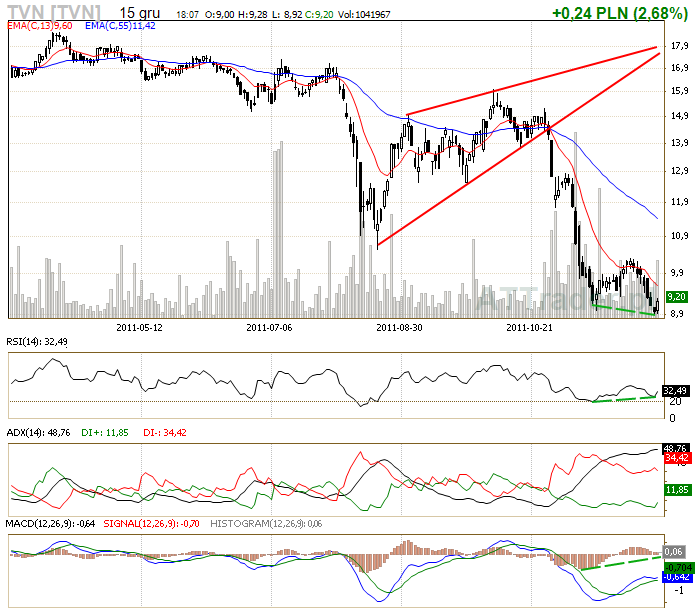Click the 2011-07-06 date axis label
This screenshot has height=613, width=700.
(x=269, y=328)
